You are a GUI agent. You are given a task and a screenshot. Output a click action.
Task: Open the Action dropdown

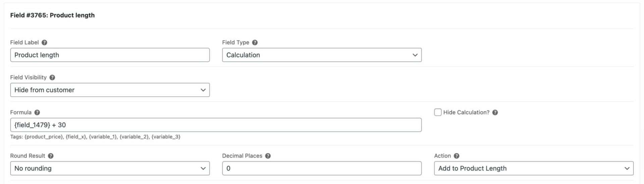tap(534, 168)
